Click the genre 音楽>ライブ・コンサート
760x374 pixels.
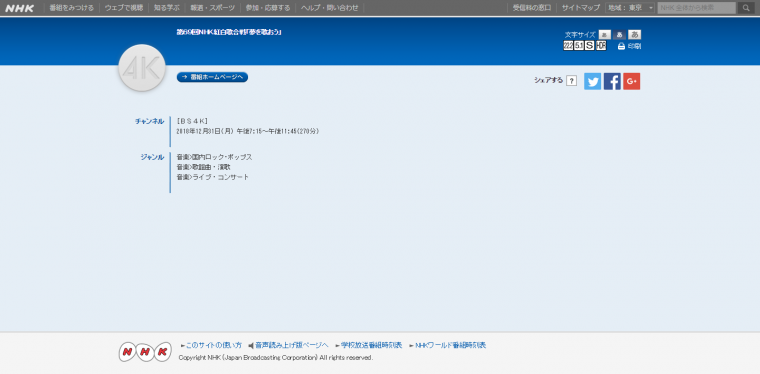[x=213, y=177]
